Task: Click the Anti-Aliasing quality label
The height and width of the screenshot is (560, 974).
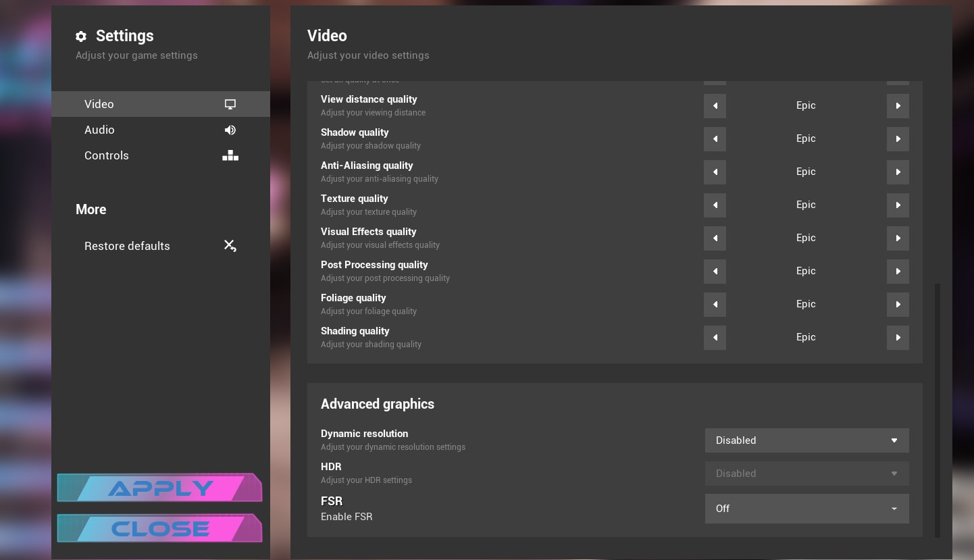Action: (x=367, y=166)
